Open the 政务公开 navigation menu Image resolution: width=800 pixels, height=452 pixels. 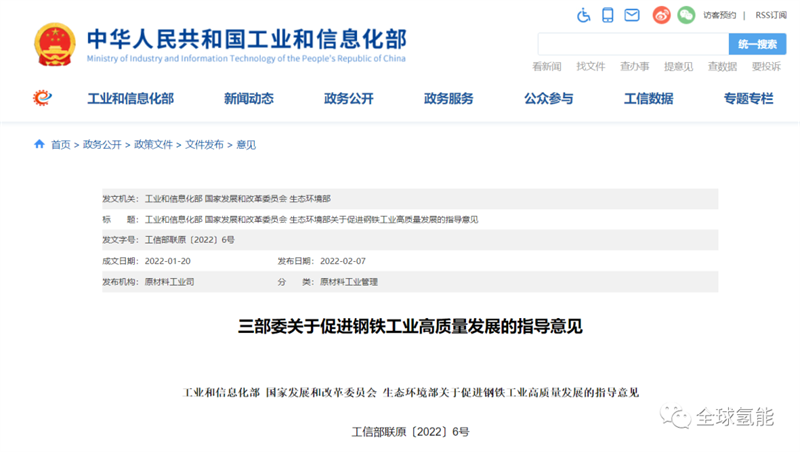(x=349, y=98)
